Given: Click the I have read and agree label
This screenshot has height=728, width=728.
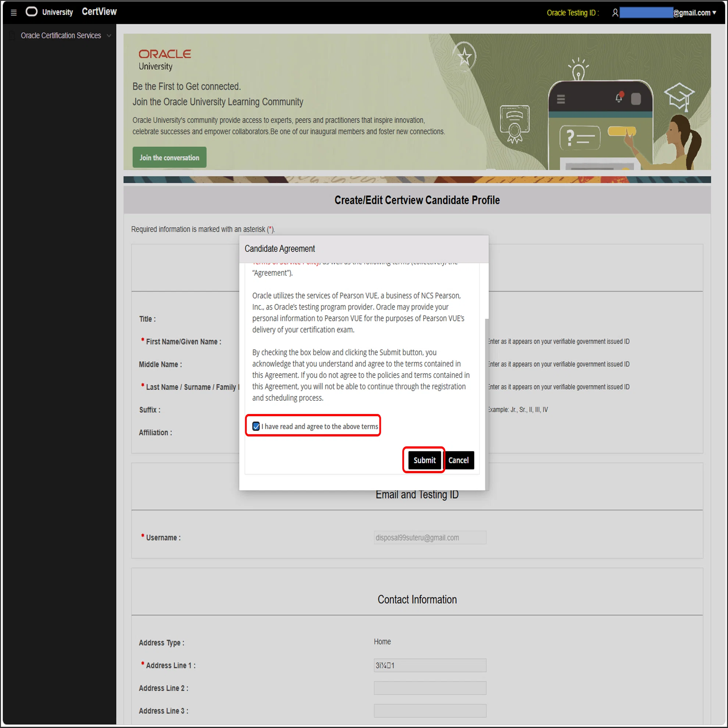Looking at the screenshot, I should (320, 426).
